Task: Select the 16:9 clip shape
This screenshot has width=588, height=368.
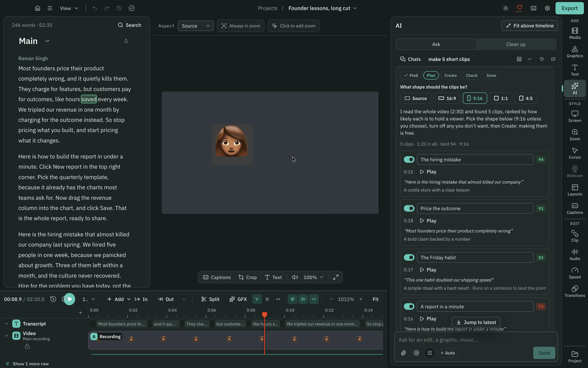Action: coord(447,98)
